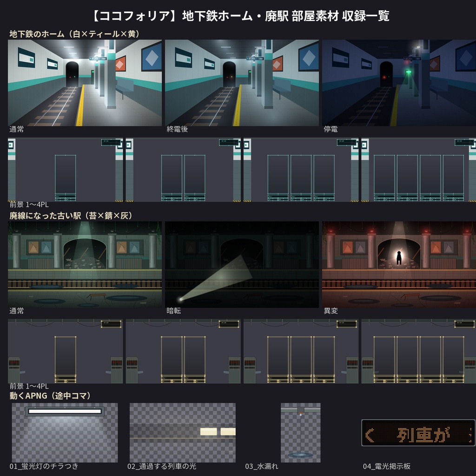This screenshot has width=476, height=476.
Task: Select the teal foreground image with three frames
Action: click(x=301, y=170)
